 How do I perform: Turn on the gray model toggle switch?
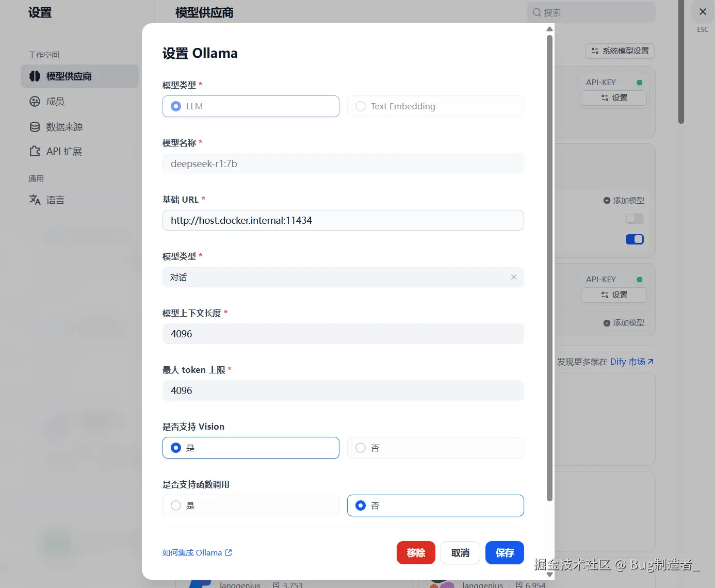635,218
